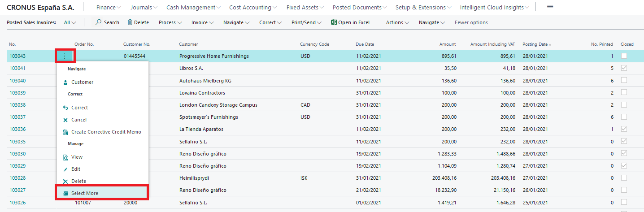Sort by the Due Date column header

365,44
